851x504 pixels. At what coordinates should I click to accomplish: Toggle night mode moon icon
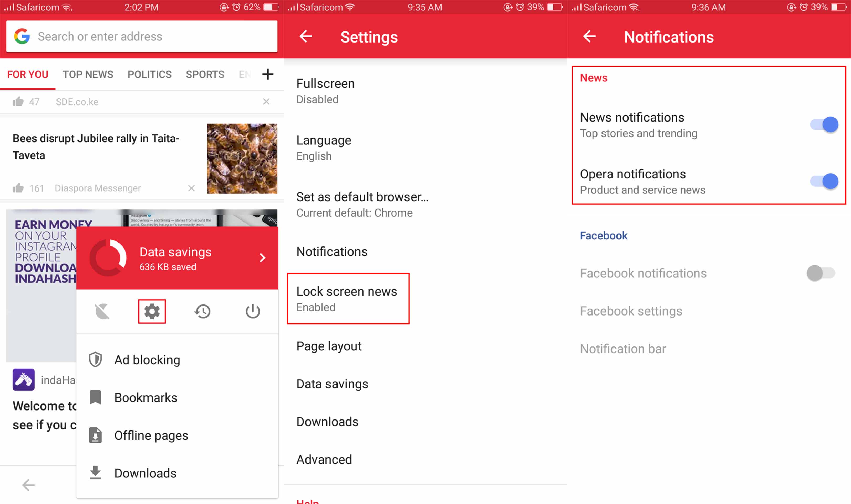pos(102,311)
